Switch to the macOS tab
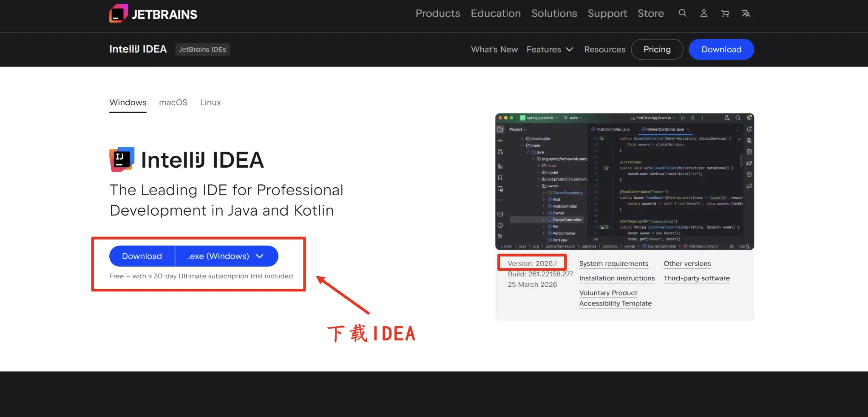This screenshot has height=417, width=868. (x=173, y=103)
